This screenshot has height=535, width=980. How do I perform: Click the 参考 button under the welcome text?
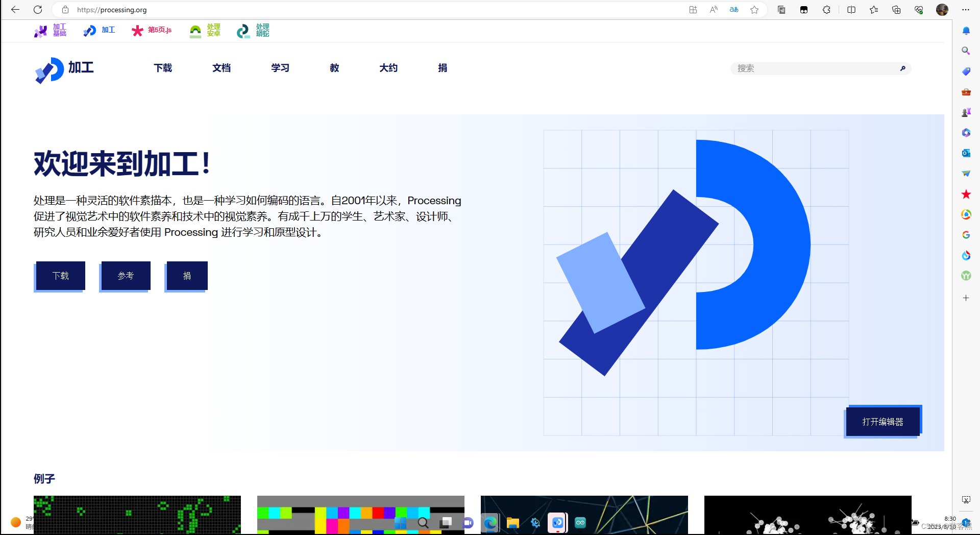125,276
